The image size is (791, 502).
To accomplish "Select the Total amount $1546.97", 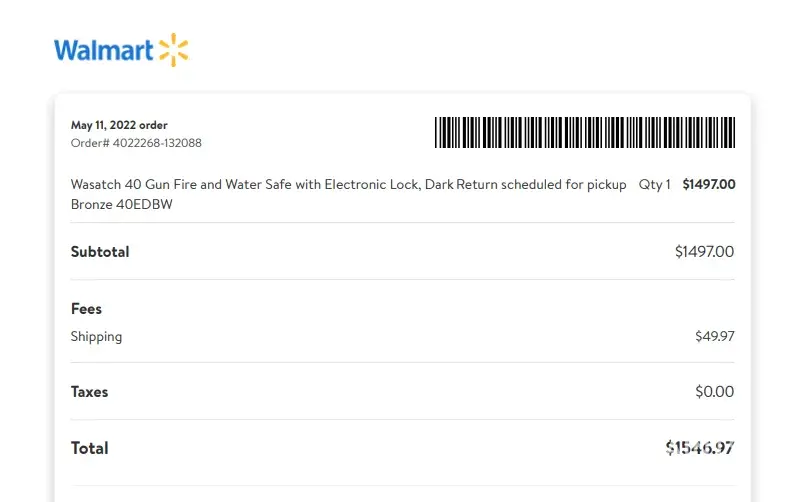I will pyautogui.click(x=699, y=448).
